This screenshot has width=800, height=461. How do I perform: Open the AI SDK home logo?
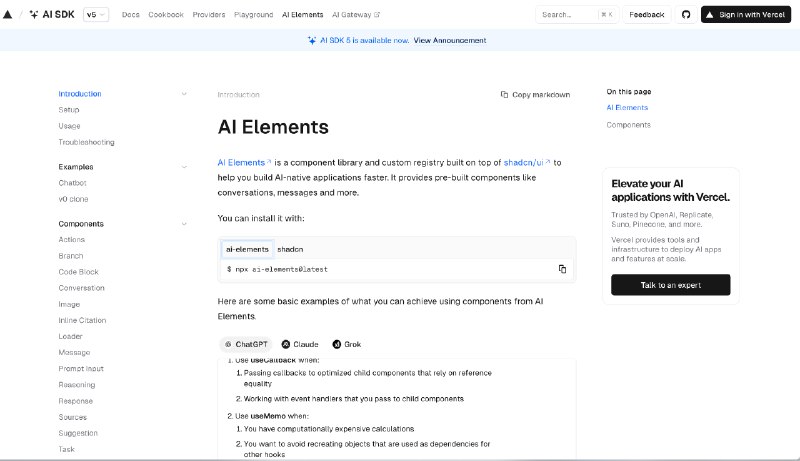pos(52,14)
